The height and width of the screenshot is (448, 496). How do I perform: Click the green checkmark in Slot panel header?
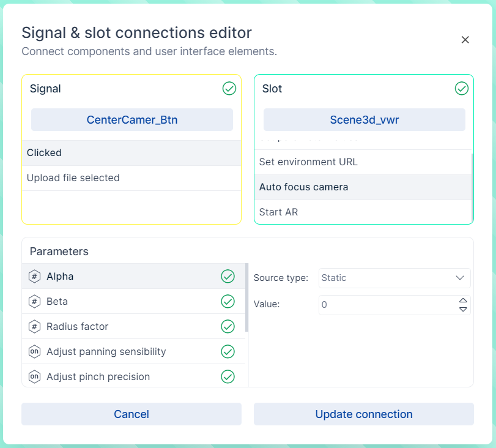pyautogui.click(x=462, y=89)
